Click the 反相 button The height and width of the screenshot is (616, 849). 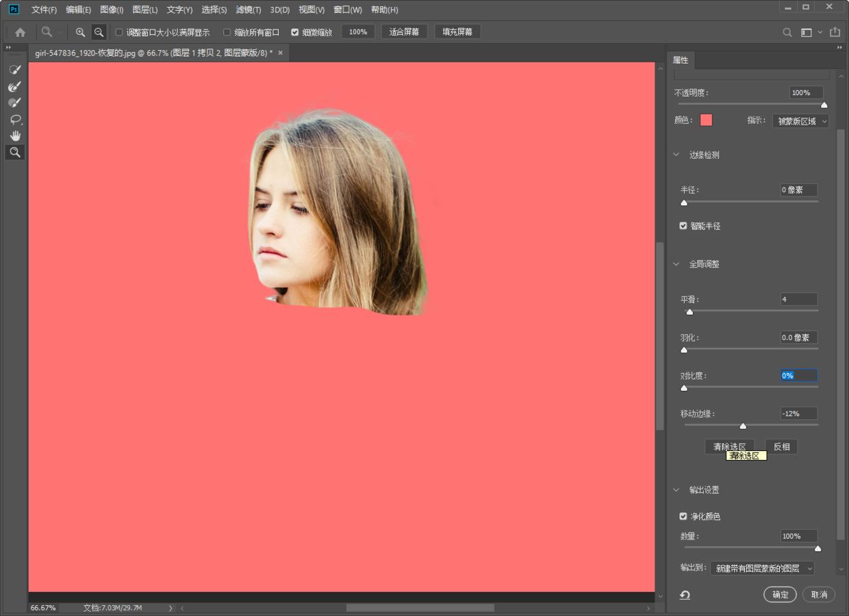[x=781, y=447]
